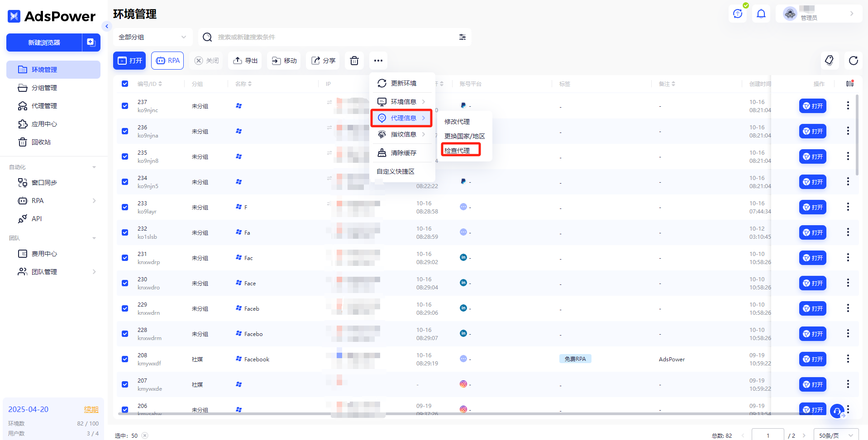The width and height of the screenshot is (868, 440).
Task: Click the page number input box
Action: (x=768, y=435)
